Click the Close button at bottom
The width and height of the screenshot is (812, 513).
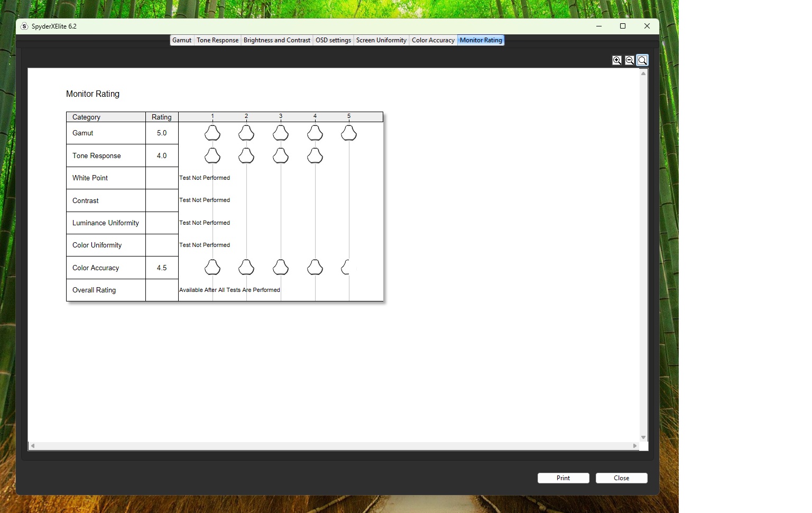pyautogui.click(x=622, y=478)
